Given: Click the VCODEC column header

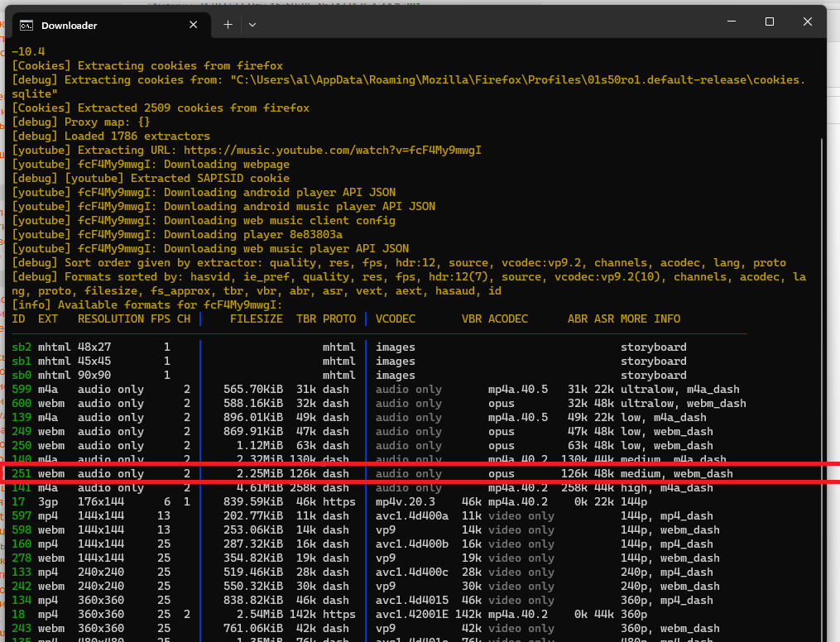Looking at the screenshot, I should (x=396, y=319).
